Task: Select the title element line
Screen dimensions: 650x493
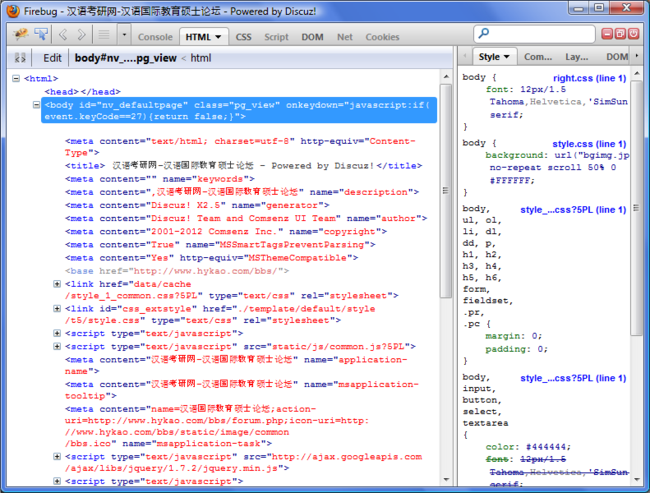Action: 243,166
